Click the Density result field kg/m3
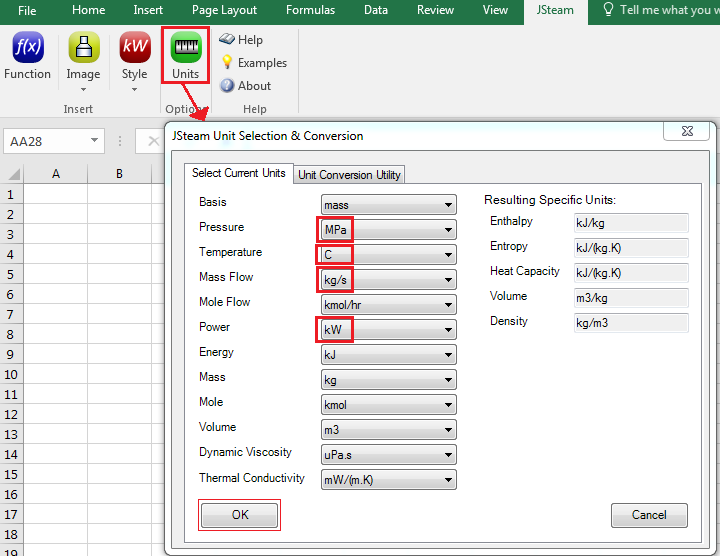This screenshot has height=556, width=720. point(631,323)
